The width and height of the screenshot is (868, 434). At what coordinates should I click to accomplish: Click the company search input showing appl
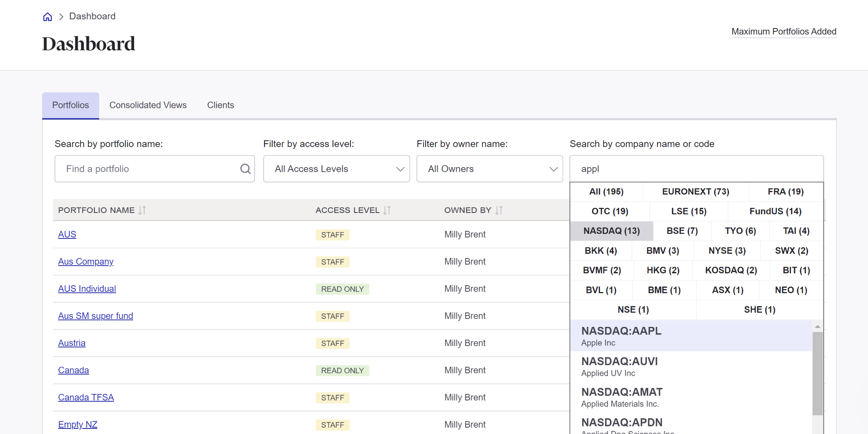696,169
